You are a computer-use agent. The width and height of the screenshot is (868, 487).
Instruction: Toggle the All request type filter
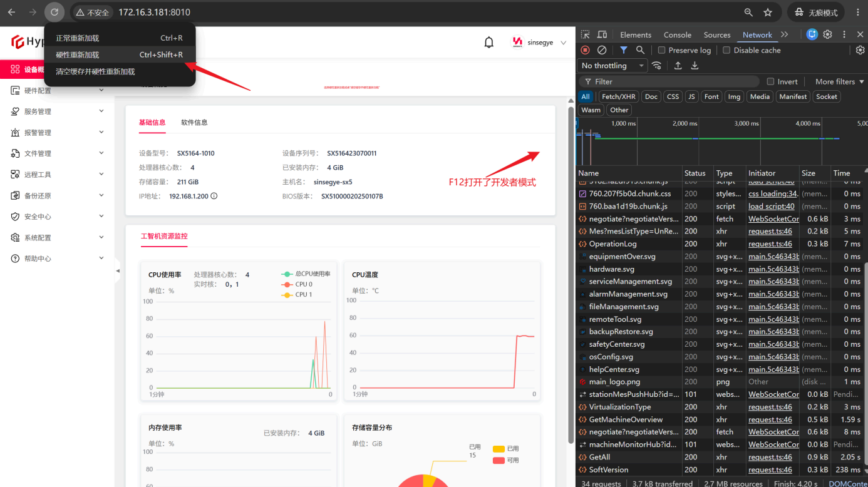click(586, 96)
